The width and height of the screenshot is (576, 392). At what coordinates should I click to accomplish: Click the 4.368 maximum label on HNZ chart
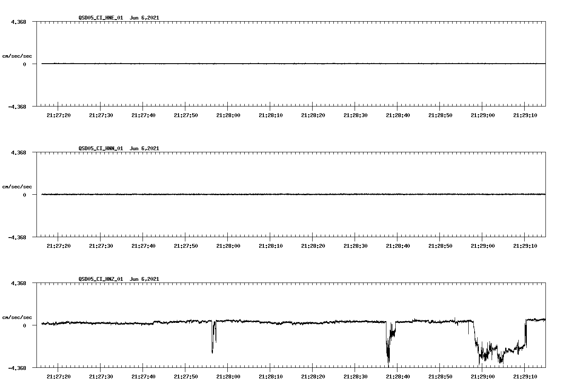pyautogui.click(x=18, y=283)
